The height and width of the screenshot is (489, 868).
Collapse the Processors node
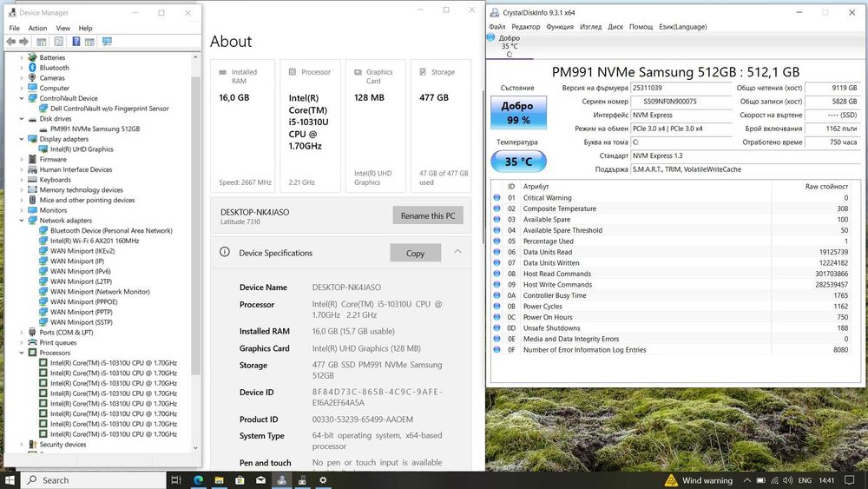tap(22, 353)
